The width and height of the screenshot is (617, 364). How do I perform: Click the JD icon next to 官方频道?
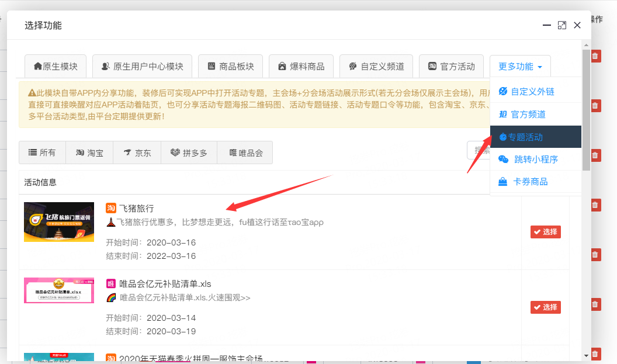click(503, 114)
